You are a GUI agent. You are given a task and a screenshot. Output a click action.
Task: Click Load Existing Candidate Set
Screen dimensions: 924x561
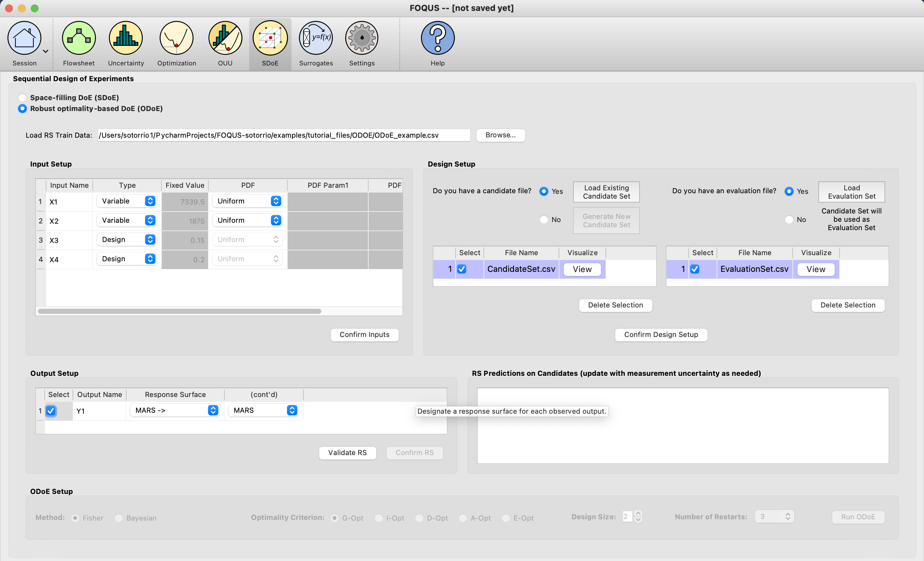coord(606,192)
